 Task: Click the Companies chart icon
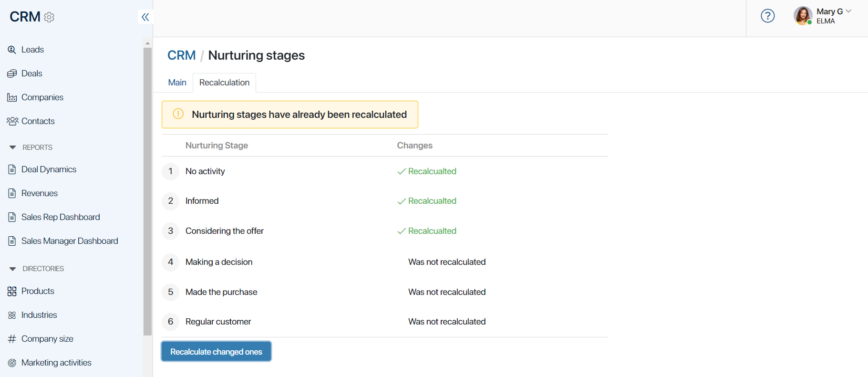click(x=12, y=97)
